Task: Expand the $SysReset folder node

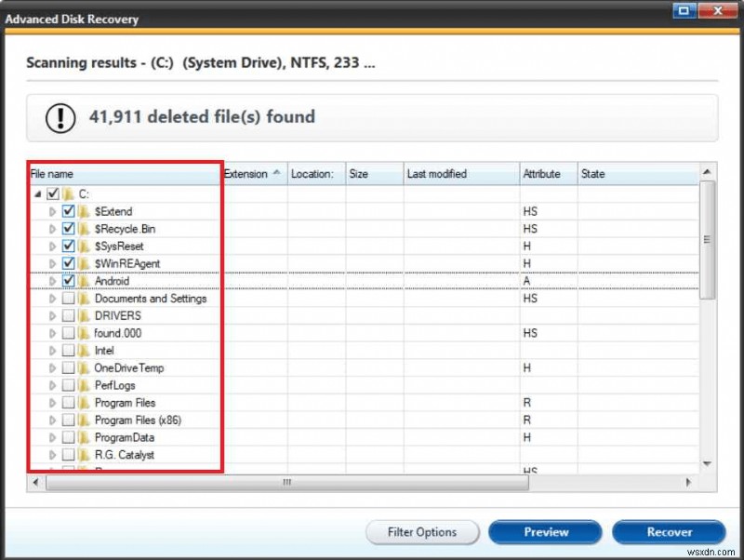Action: coord(53,247)
